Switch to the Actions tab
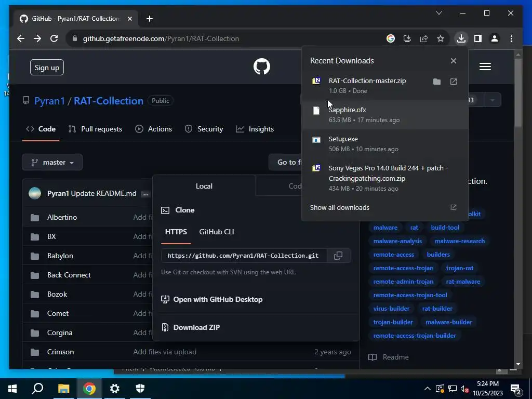The height and width of the screenshot is (399, 532). point(153,129)
